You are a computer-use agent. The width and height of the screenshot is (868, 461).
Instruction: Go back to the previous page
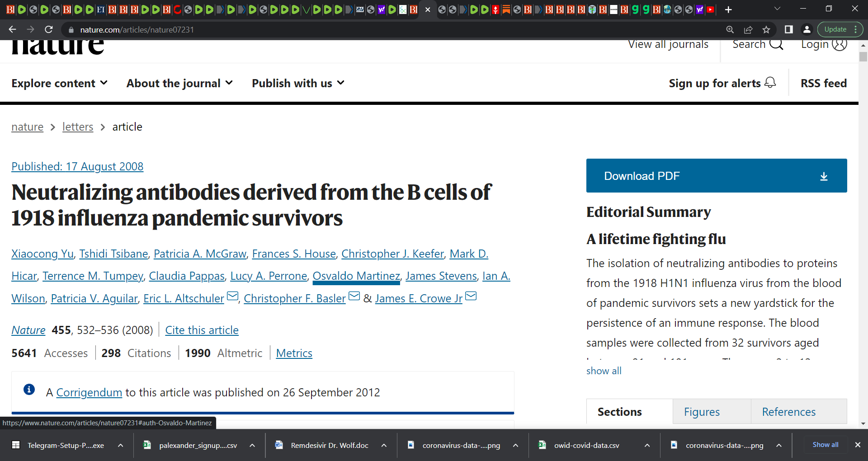coord(12,29)
